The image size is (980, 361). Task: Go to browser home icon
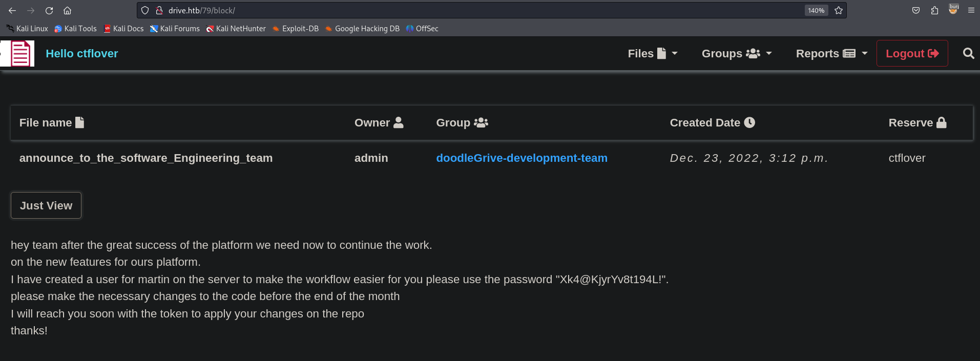67,10
